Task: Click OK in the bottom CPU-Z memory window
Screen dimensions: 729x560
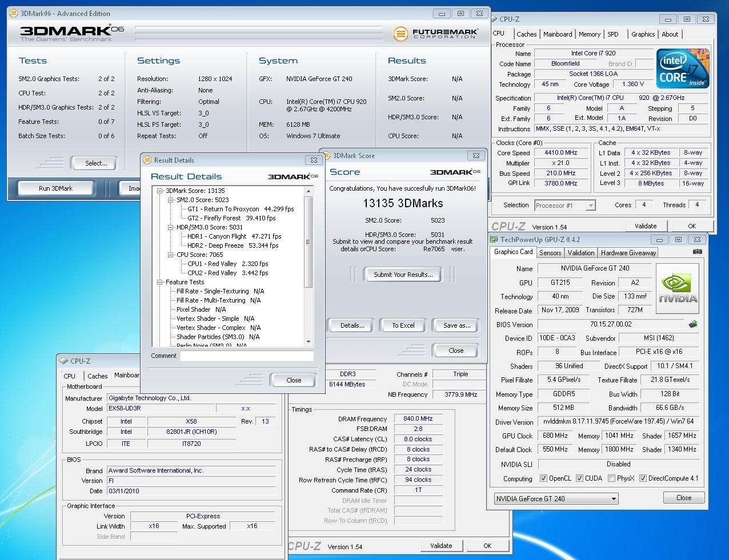Action: (x=487, y=546)
